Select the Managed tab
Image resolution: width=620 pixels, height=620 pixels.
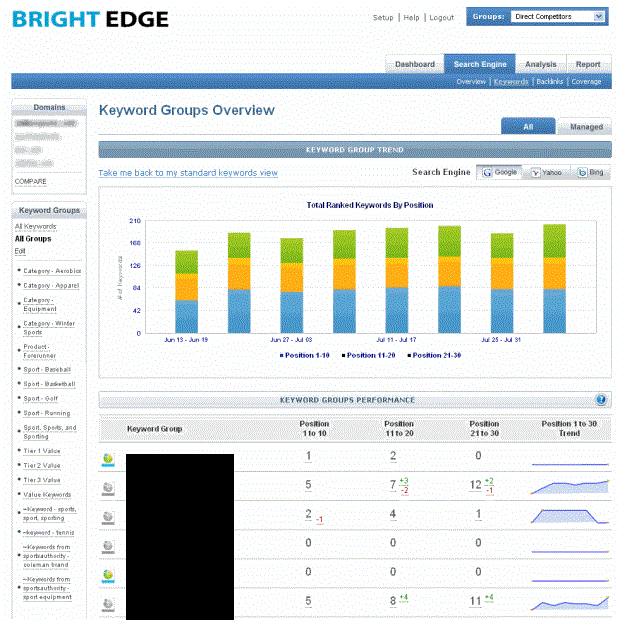coord(584,127)
